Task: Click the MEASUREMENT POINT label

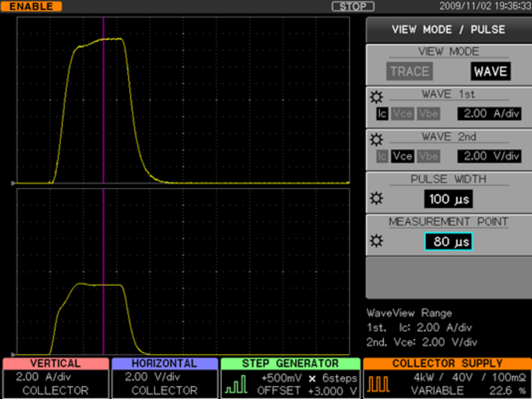Action: pyautogui.click(x=449, y=222)
